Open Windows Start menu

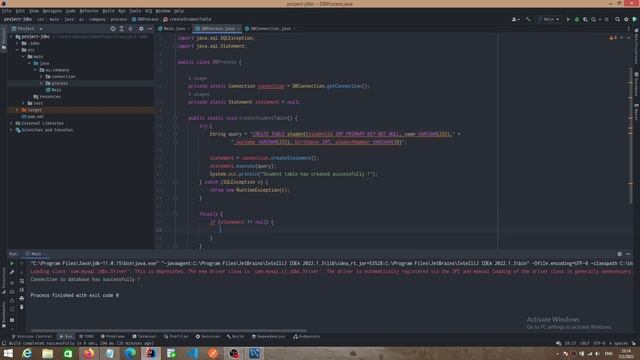[8, 353]
